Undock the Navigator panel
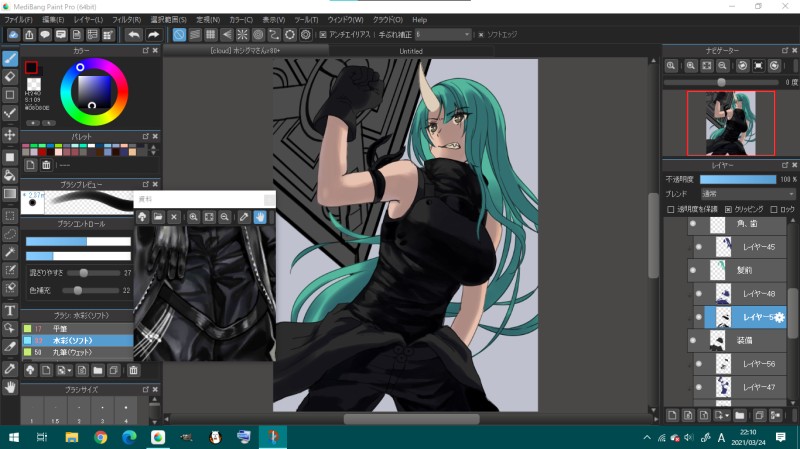The image size is (800, 449). (785, 50)
